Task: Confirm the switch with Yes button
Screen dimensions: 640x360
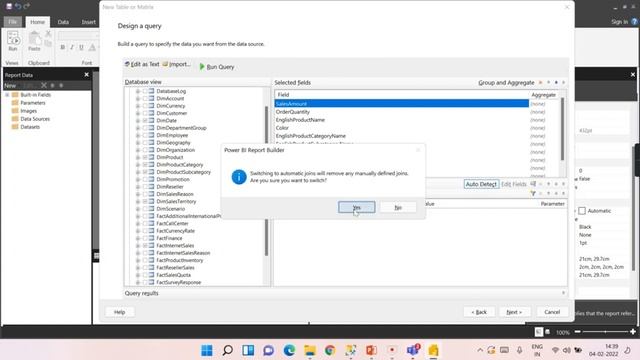Action: 356,207
